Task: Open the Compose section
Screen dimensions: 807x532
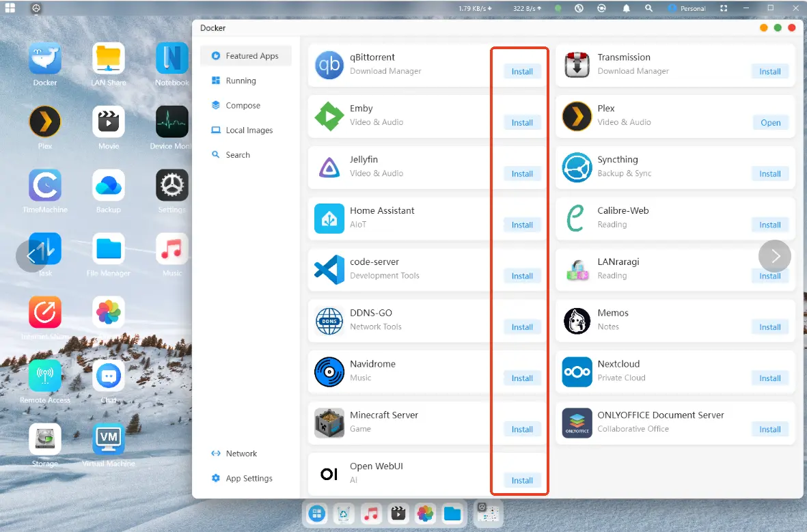Action: [243, 106]
